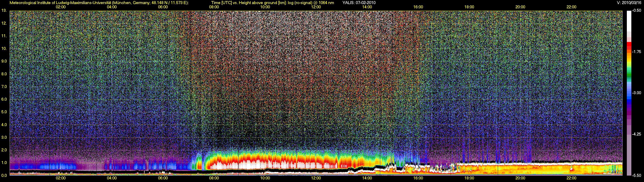Click the 20:00 label on top time axis
This screenshot has width=644, height=182.
pos(520,7)
